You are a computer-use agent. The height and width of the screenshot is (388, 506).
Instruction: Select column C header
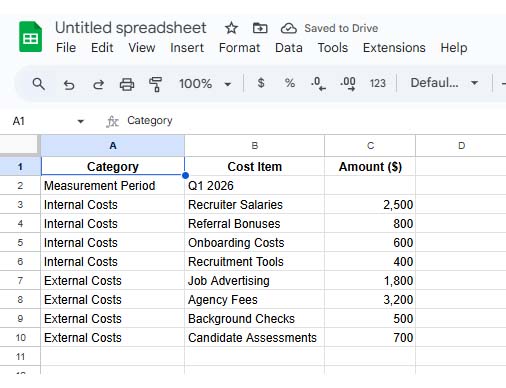pos(370,146)
